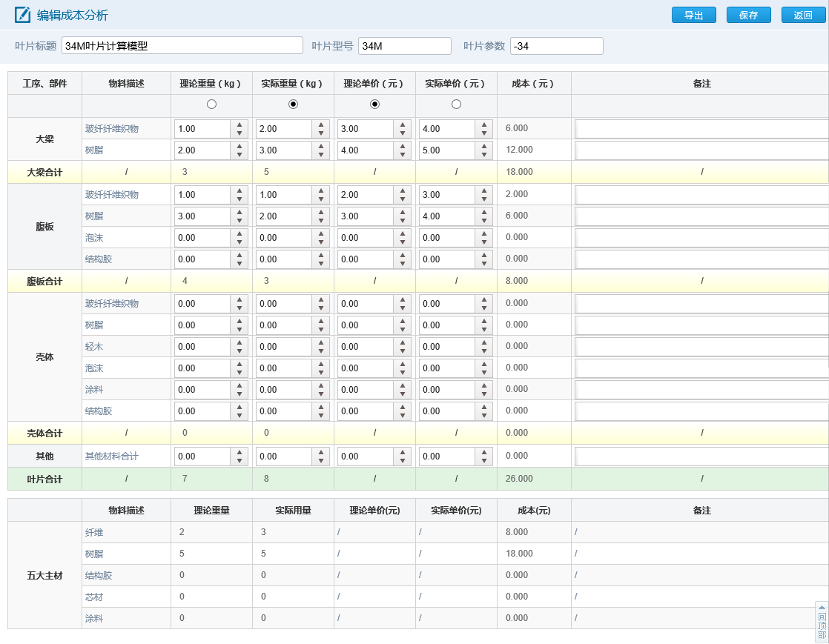Viewport: 829px width, 644px height.
Task: Click the 叶片参数 input field
Action: [557, 45]
